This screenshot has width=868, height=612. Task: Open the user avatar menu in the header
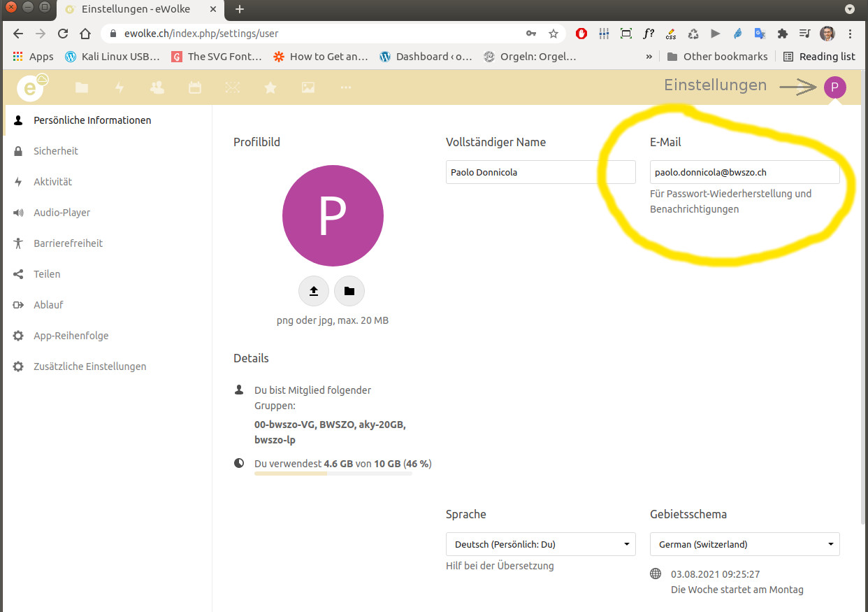834,87
